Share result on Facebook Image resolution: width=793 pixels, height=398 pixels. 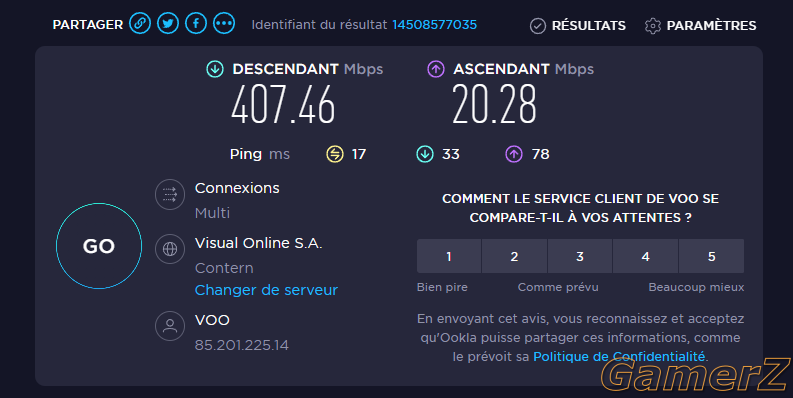tap(196, 24)
